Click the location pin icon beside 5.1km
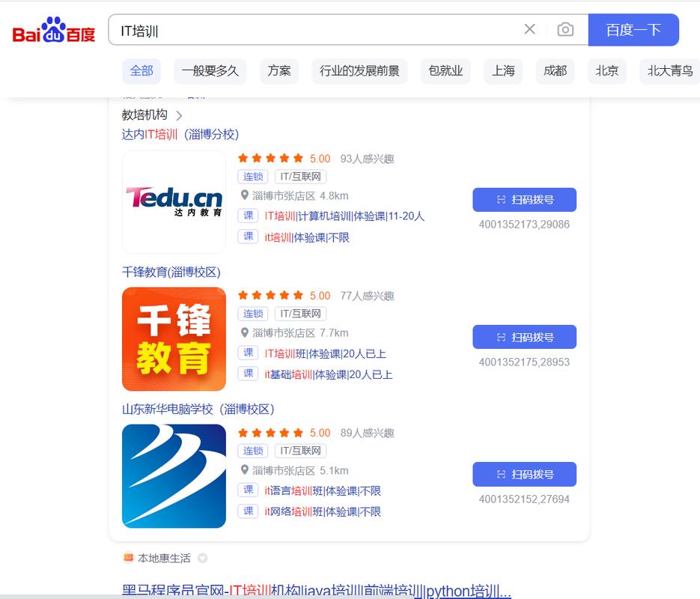Image resolution: width=700 pixels, height=599 pixels. [x=245, y=470]
